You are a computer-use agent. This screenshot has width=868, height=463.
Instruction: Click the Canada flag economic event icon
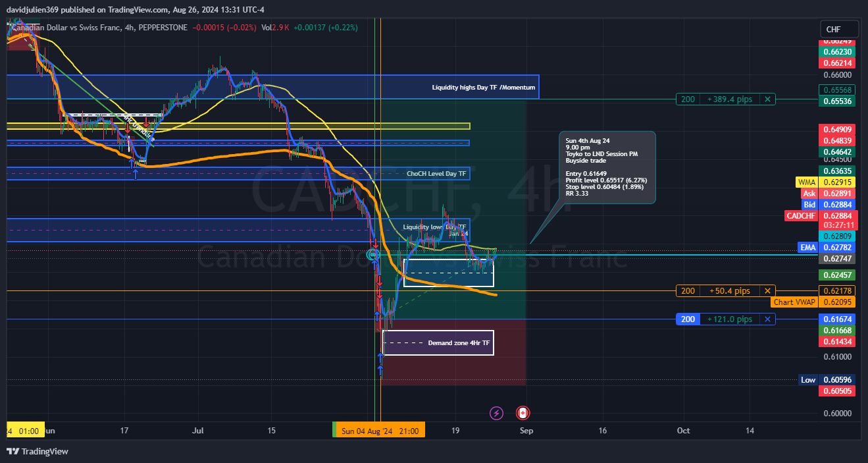coord(523,413)
